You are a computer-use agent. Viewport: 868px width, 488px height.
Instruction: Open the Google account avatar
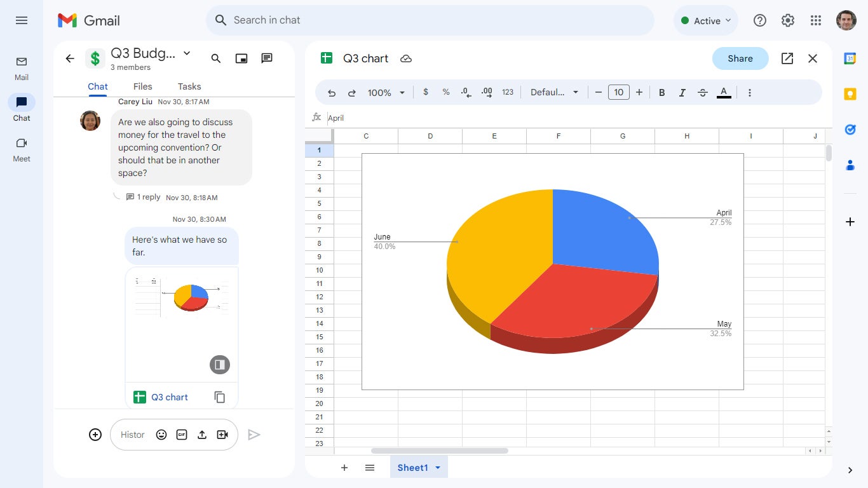[x=846, y=20]
